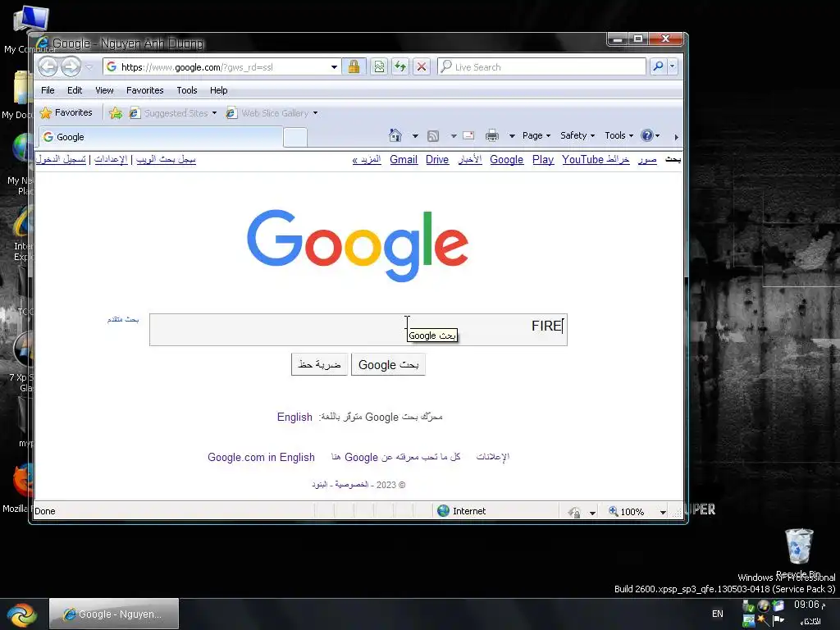840x630 pixels.
Task: Click the security lock icon
Action: tap(354, 67)
